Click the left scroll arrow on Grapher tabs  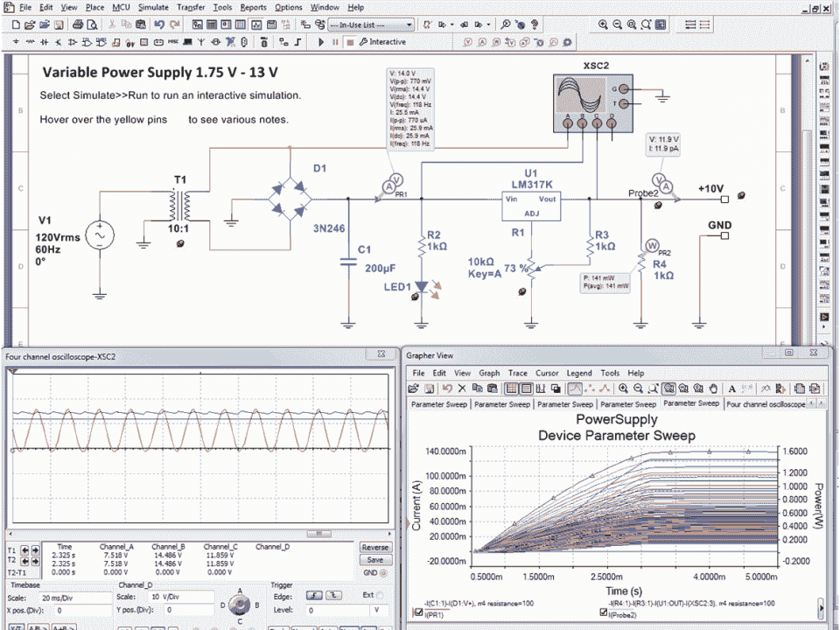tap(812, 403)
